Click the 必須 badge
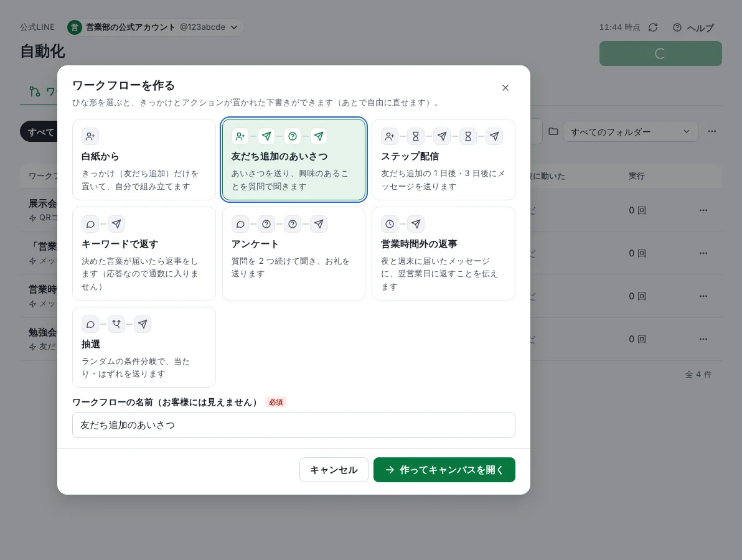 [275, 402]
